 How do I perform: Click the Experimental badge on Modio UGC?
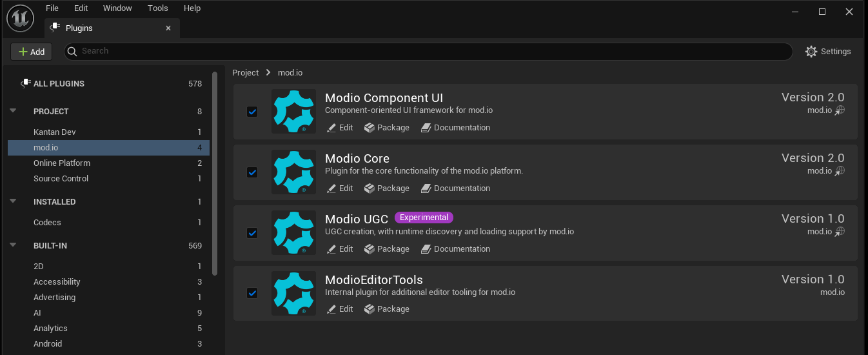tap(424, 218)
